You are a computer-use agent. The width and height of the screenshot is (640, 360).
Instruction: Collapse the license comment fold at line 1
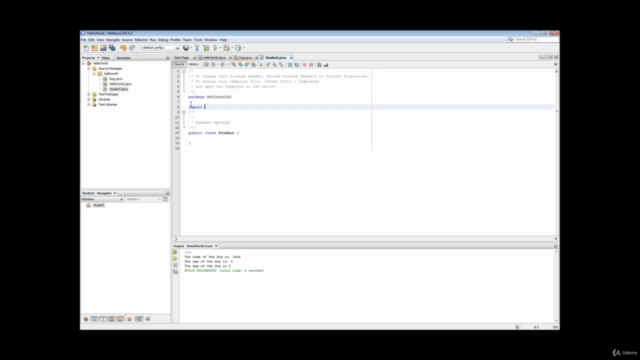[x=184, y=71]
